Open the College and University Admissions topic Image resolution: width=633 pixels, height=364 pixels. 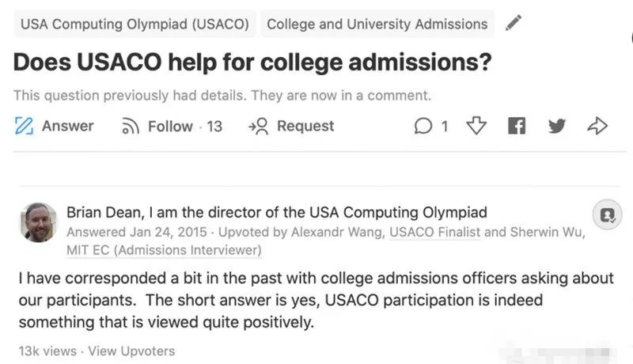tap(377, 24)
